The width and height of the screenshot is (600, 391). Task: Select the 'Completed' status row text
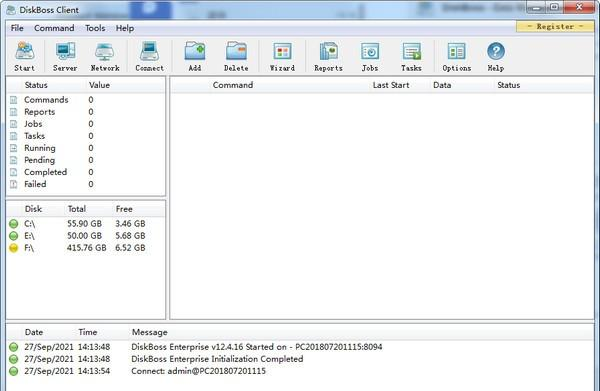pyautogui.click(x=46, y=172)
